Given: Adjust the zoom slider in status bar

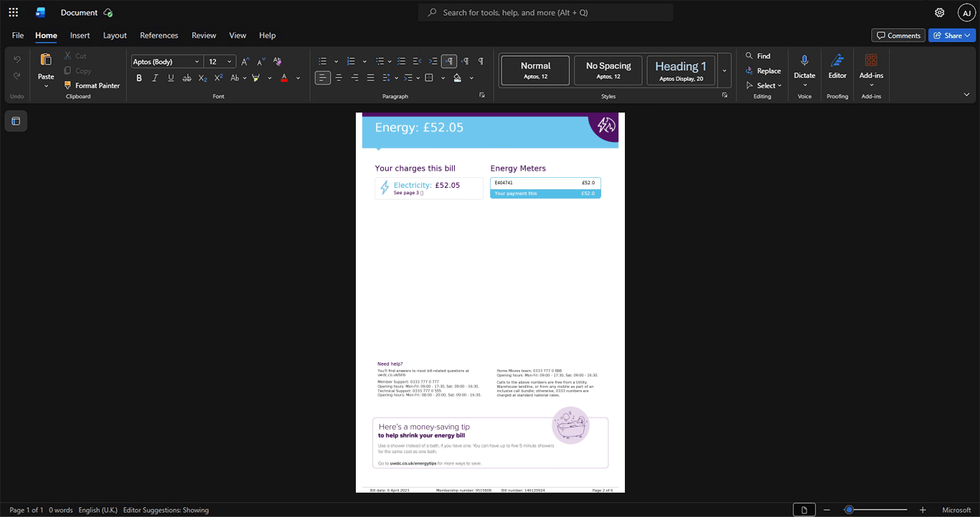Looking at the screenshot, I should pyautogui.click(x=875, y=510).
